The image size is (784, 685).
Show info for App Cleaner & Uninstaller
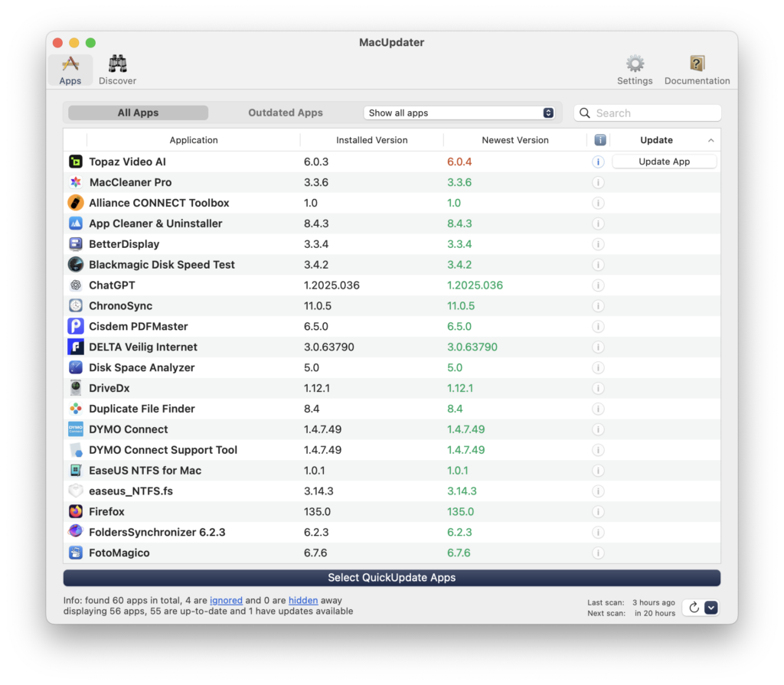click(x=598, y=223)
